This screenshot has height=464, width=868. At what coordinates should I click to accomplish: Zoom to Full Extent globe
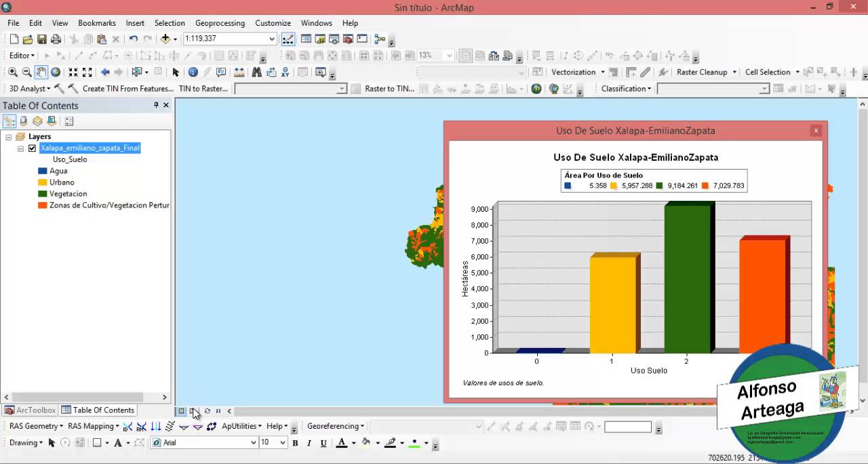[x=56, y=72]
